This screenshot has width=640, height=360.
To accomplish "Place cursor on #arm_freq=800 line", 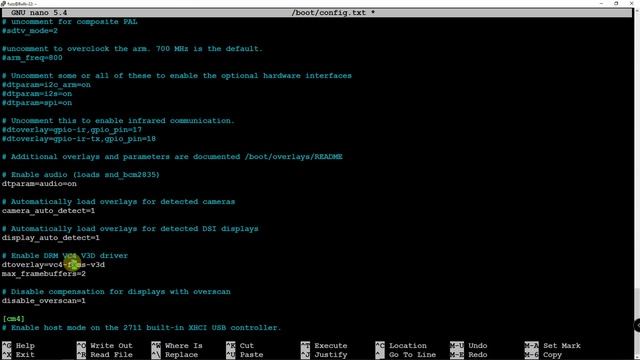I will [x=32, y=58].
